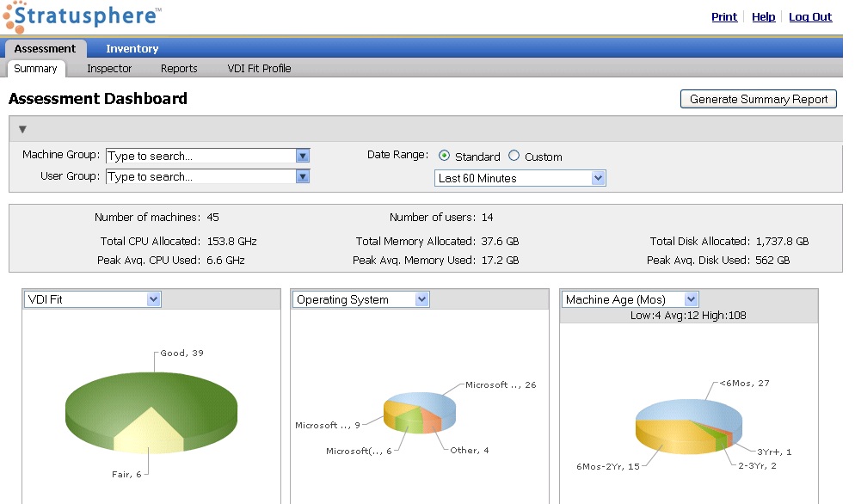
Task: Click the Stratusphere logo
Action: point(82,16)
